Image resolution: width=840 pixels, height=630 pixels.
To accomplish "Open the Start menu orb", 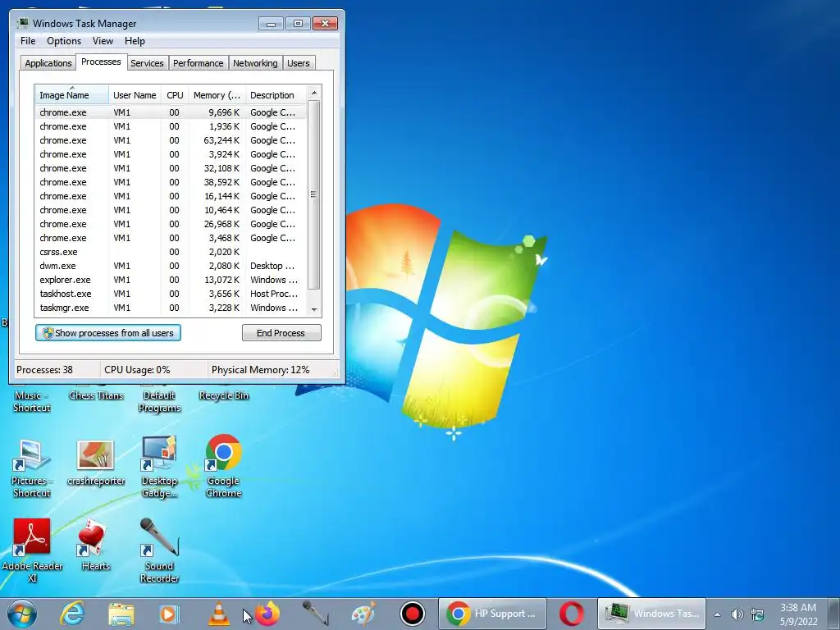I will tap(22, 614).
